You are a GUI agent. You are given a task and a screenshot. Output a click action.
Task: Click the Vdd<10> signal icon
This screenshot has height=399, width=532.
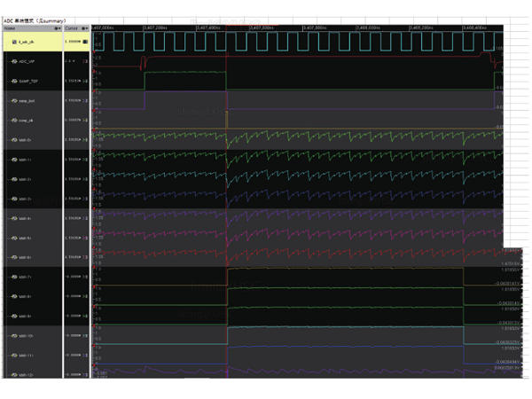click(14, 336)
